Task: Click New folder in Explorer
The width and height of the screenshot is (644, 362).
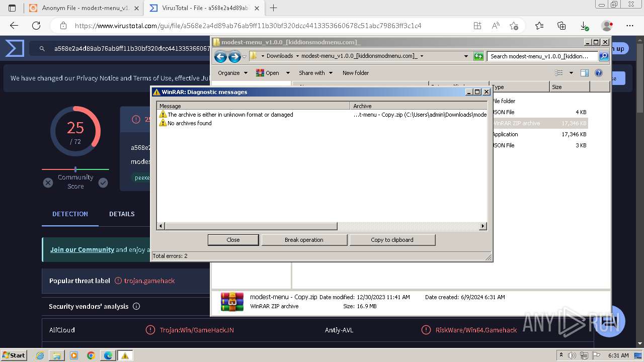Action: point(356,73)
